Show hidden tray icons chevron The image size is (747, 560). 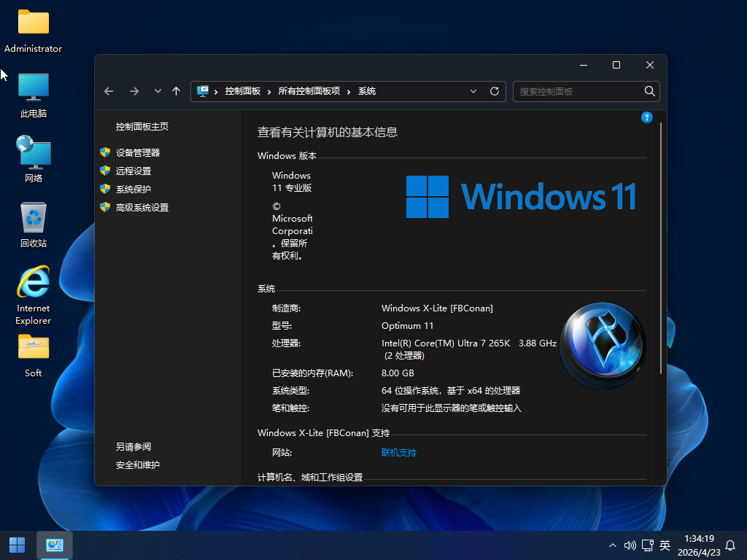pos(613,545)
